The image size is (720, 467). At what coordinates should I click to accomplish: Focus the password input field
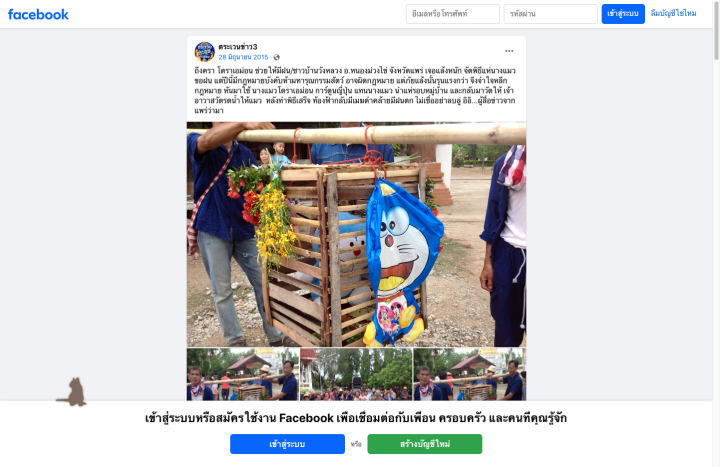550,14
